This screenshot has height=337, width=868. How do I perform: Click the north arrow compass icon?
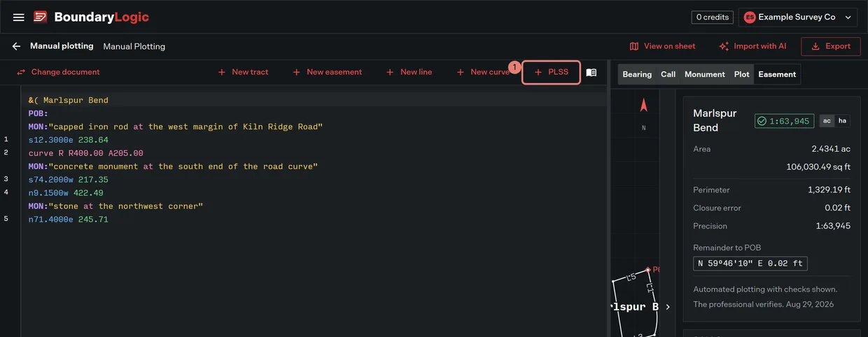(x=644, y=106)
